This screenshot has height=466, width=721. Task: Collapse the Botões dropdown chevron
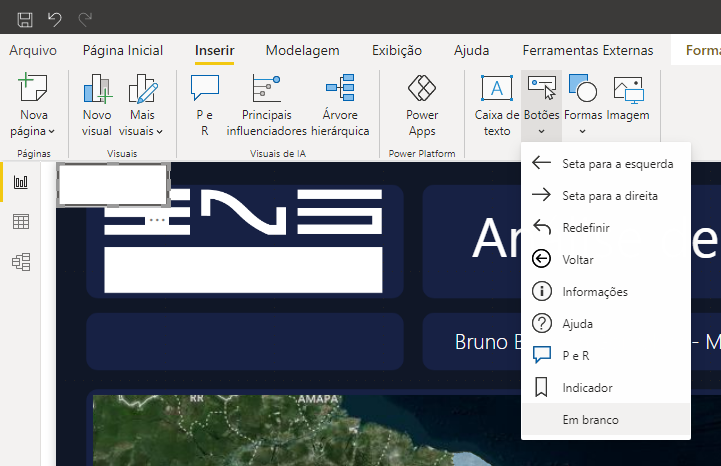tap(542, 132)
